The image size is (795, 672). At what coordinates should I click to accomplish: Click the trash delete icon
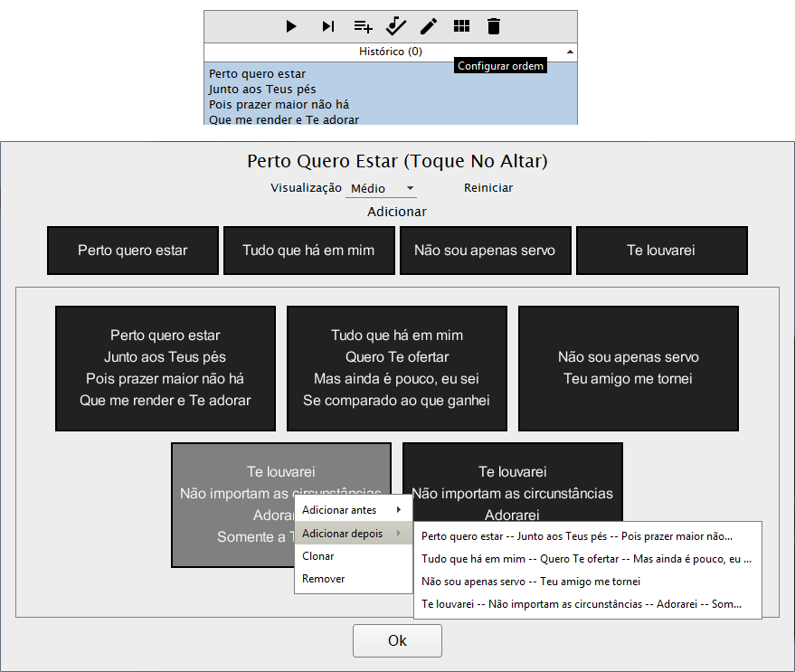click(x=493, y=26)
